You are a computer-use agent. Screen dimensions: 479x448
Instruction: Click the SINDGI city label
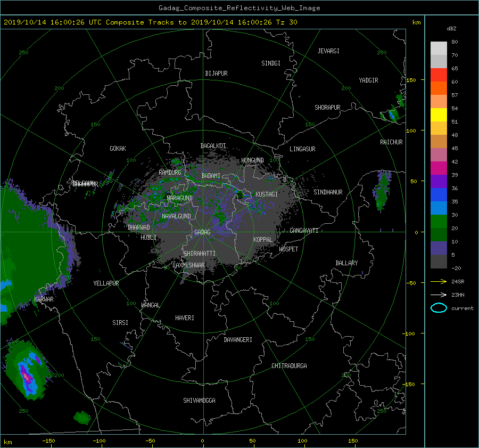271,63
